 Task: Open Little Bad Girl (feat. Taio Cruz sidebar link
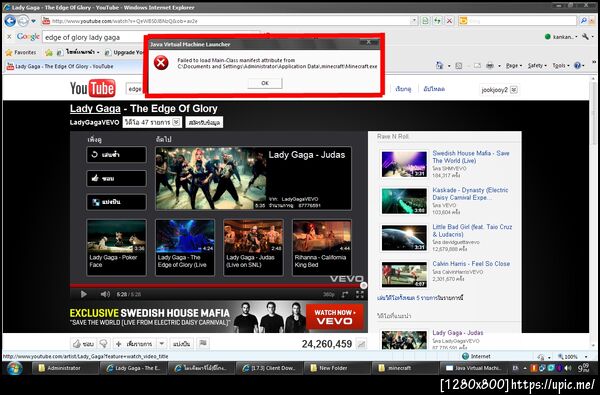point(472,230)
